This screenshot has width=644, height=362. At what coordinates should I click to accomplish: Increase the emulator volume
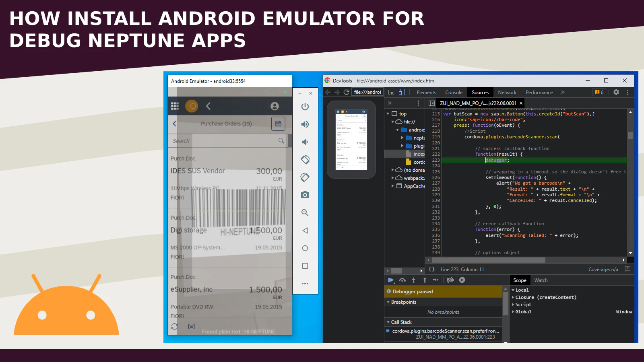pyautogui.click(x=305, y=123)
